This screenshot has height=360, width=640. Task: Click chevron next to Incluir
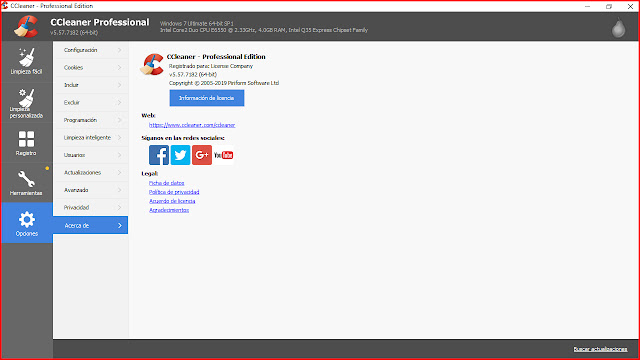coord(120,85)
